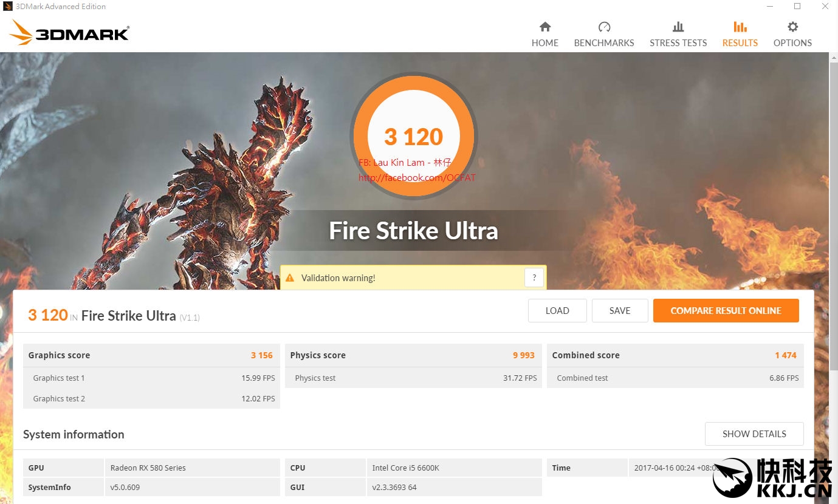The height and width of the screenshot is (504, 838).
Task: Click the LOAD button
Action: click(x=557, y=310)
